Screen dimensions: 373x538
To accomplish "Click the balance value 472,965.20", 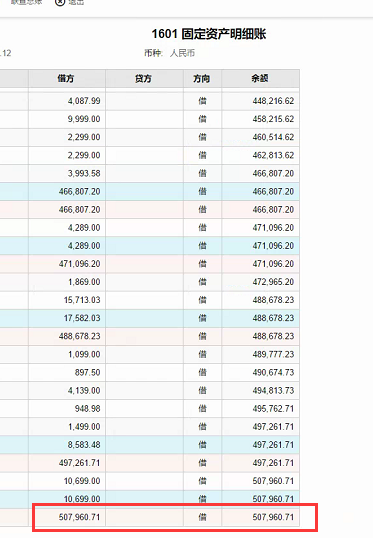I will pos(273,282).
